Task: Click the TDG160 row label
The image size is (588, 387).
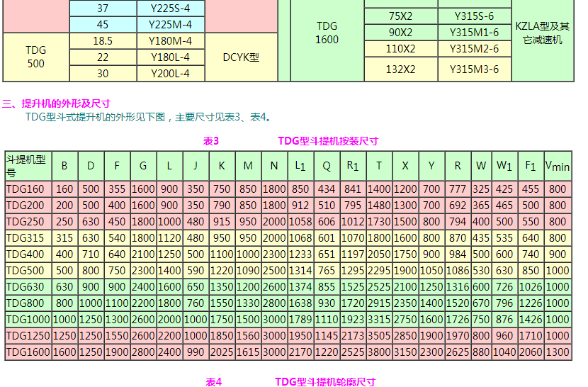Action: tap(25, 189)
